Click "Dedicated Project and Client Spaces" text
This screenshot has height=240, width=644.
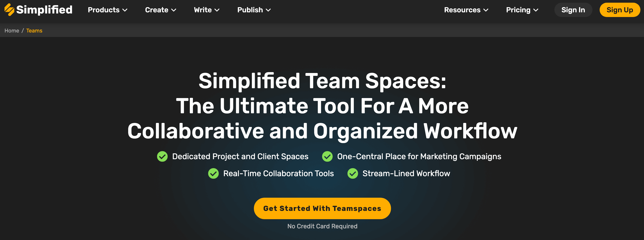coord(240,156)
